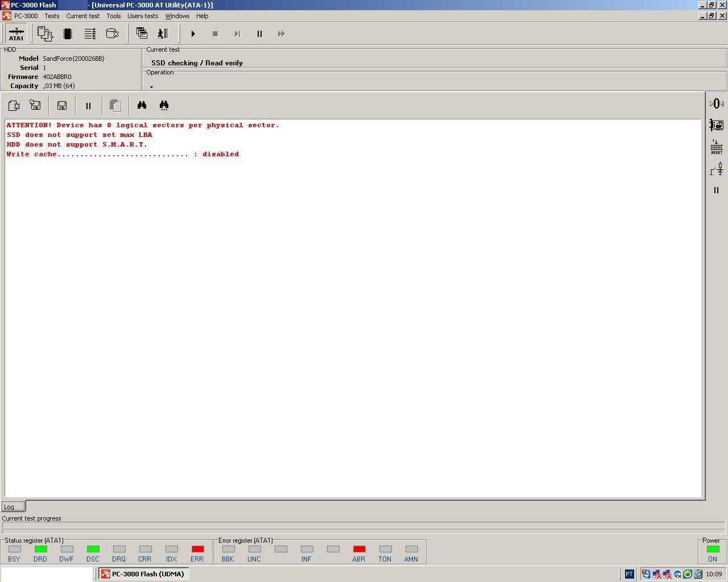The width and height of the screenshot is (728, 582).
Task: Click the ATA1 port selector icon
Action: pos(16,34)
